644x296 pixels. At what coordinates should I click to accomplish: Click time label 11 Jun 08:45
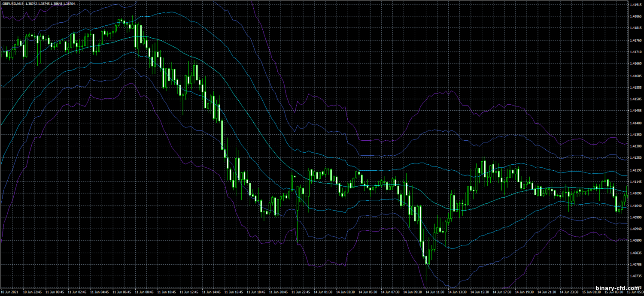[143, 292]
